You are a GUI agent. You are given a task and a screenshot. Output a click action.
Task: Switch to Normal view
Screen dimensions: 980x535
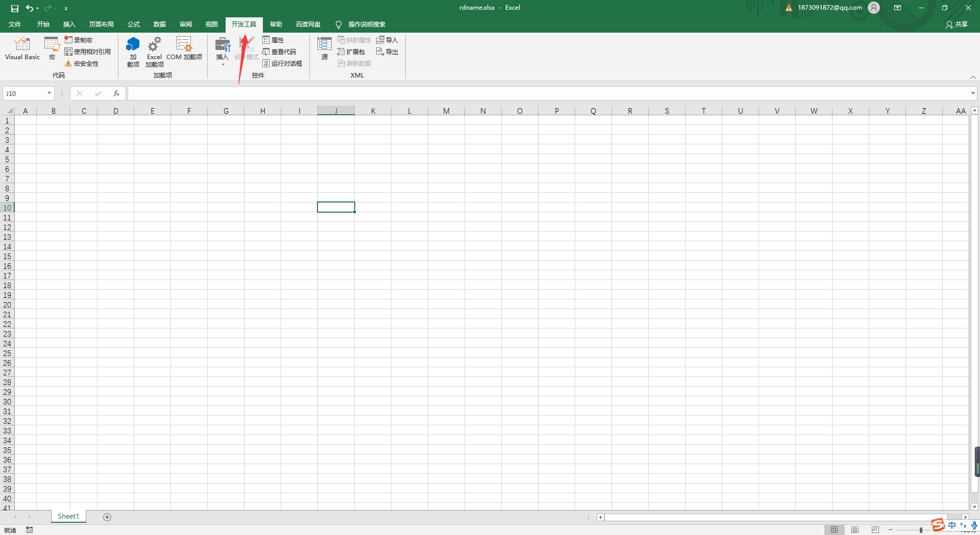(834, 530)
